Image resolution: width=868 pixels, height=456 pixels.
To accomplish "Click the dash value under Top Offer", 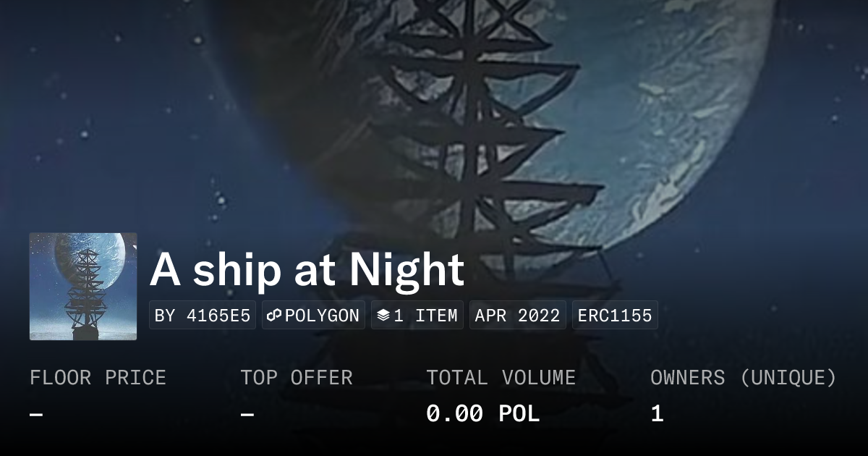I will (247, 414).
